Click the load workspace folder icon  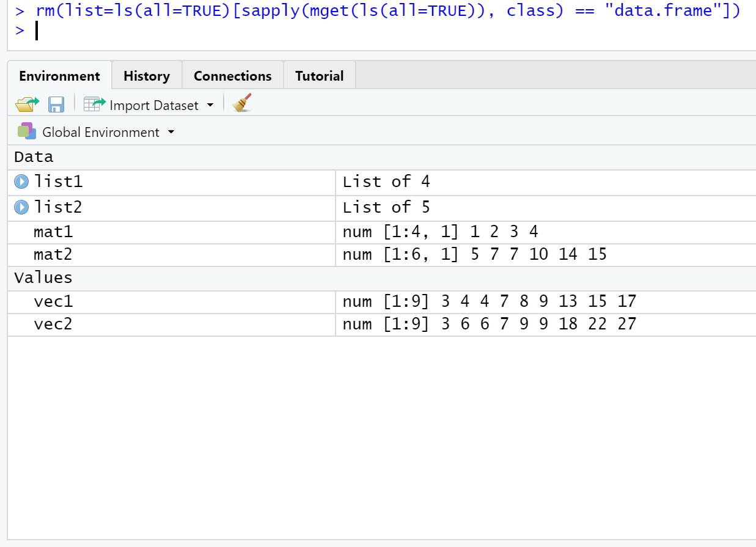coord(28,105)
